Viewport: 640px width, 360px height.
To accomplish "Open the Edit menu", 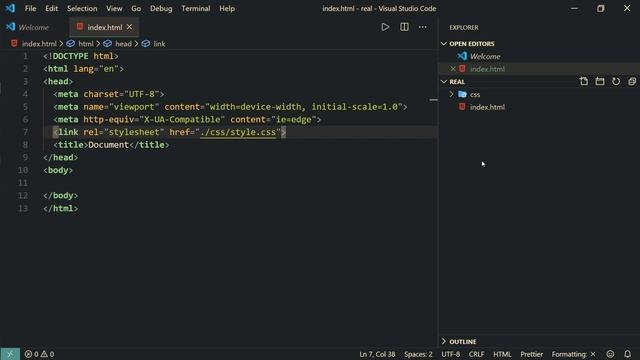I will pyautogui.click(x=51, y=8).
